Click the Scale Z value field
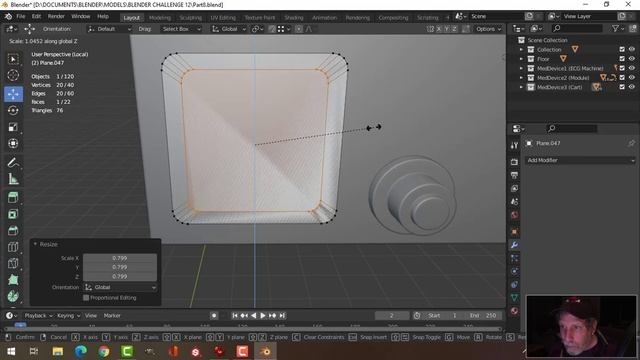This screenshot has width=640, height=360. 120,276
